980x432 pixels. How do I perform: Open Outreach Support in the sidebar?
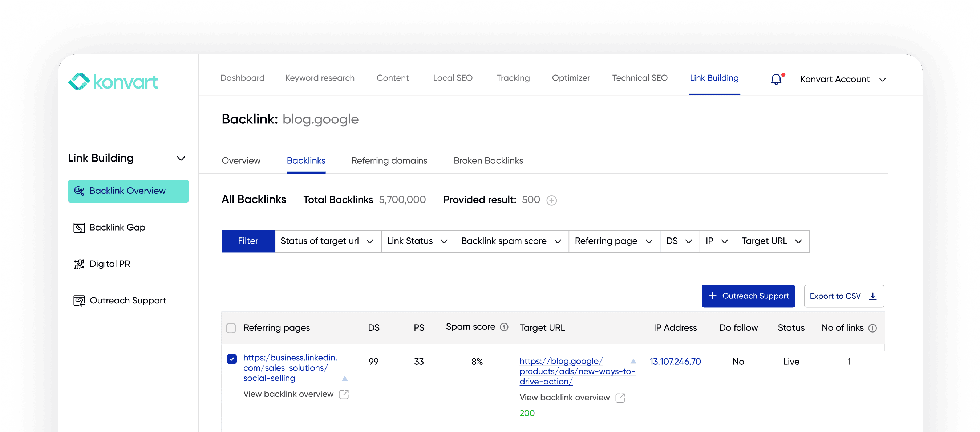pos(127,300)
